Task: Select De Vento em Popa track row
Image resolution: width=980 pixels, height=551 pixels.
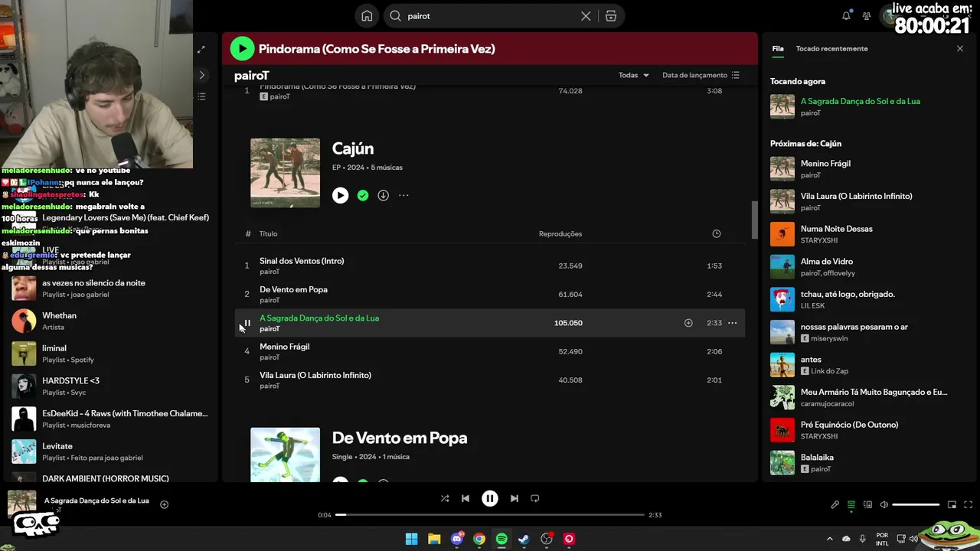Action: tap(489, 295)
